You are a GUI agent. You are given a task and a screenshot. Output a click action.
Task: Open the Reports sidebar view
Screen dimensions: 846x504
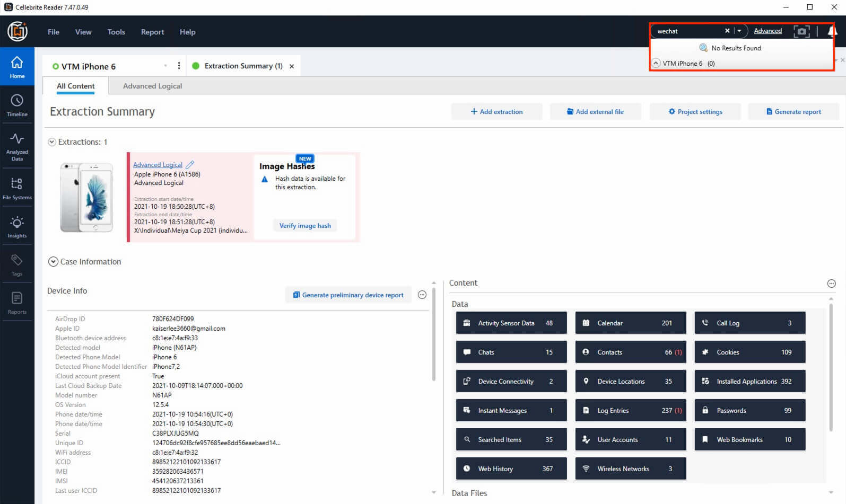click(17, 303)
